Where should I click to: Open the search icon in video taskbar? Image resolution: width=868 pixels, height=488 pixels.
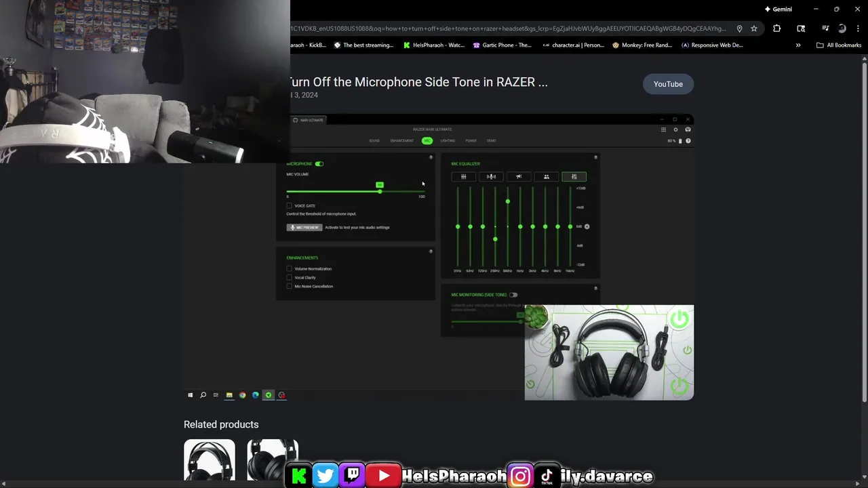(x=203, y=395)
